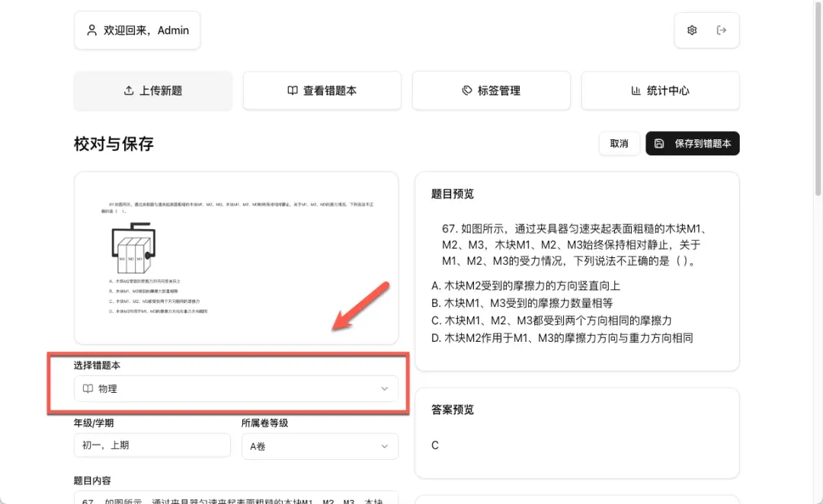Viewport: 823px width, 504px height.
Task: Click the tag icon in 标签管理
Action: click(466, 91)
